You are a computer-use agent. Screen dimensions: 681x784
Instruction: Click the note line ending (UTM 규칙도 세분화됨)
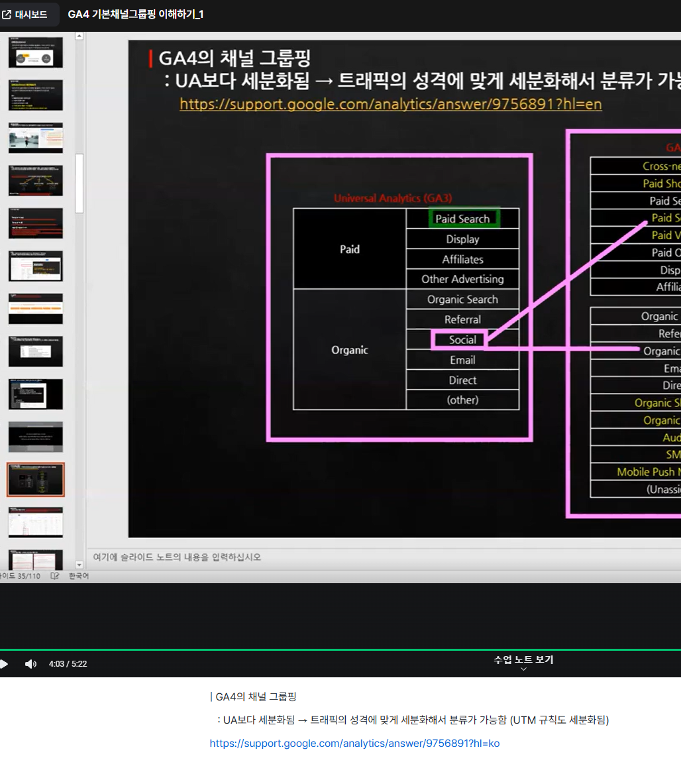pyautogui.click(x=413, y=720)
